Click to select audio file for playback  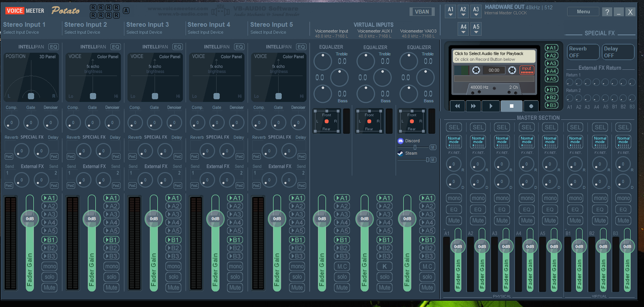[494, 56]
